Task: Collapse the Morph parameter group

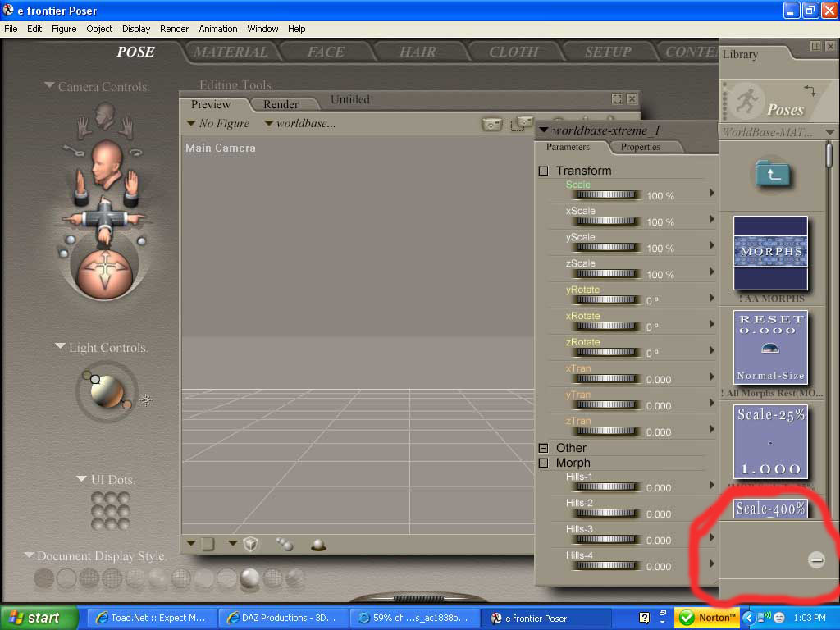Action: [543, 463]
